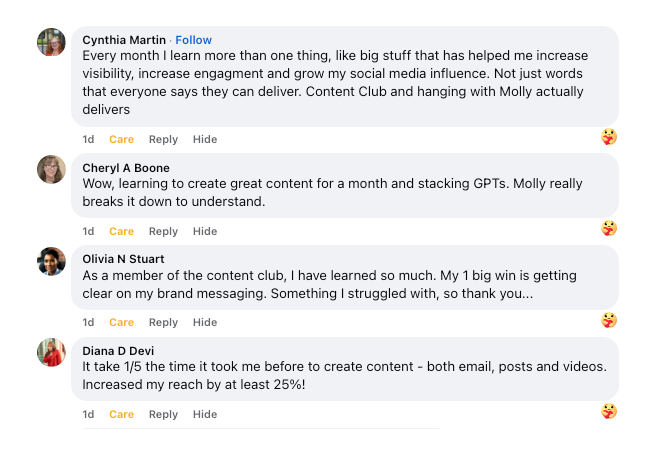Click Care reaction emoji on Cheryl A Boone's comment
The image size is (658, 453).
click(608, 228)
